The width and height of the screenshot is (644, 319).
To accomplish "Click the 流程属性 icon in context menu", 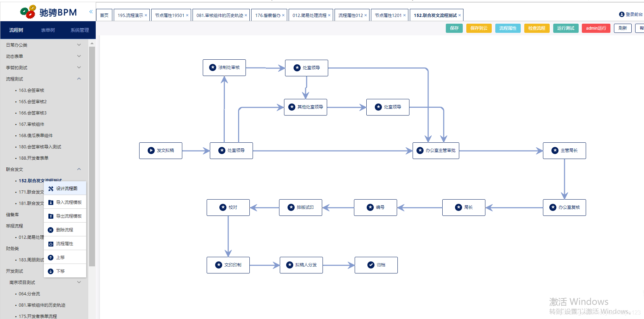I will click(51, 244).
